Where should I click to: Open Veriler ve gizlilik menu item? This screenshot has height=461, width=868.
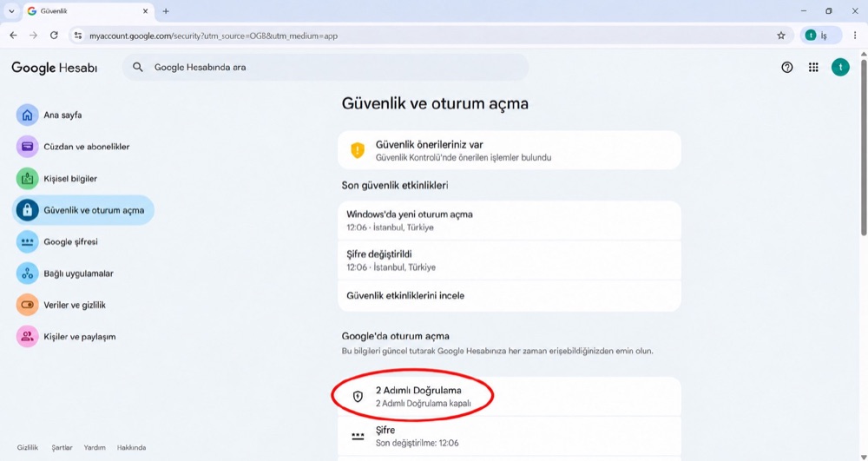click(x=83, y=305)
